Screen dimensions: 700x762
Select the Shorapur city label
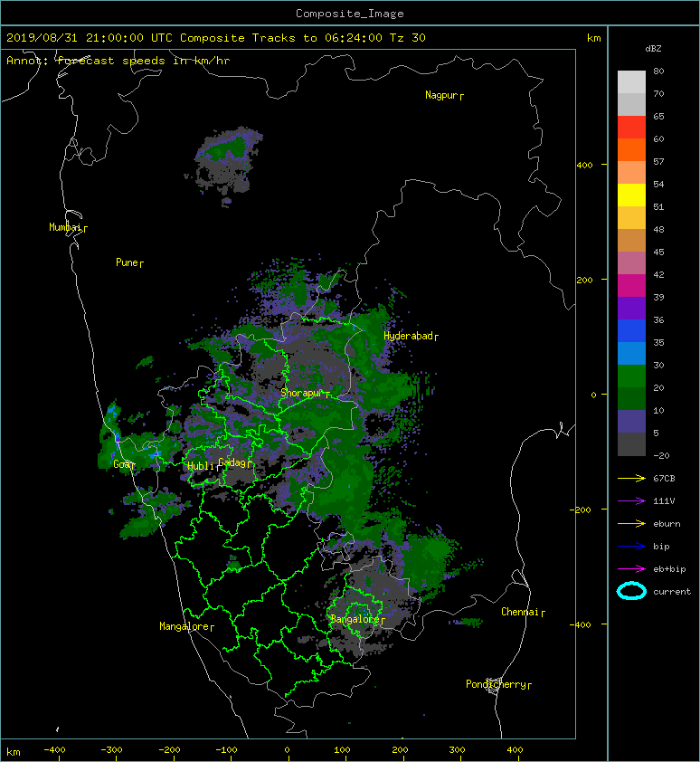point(305,393)
